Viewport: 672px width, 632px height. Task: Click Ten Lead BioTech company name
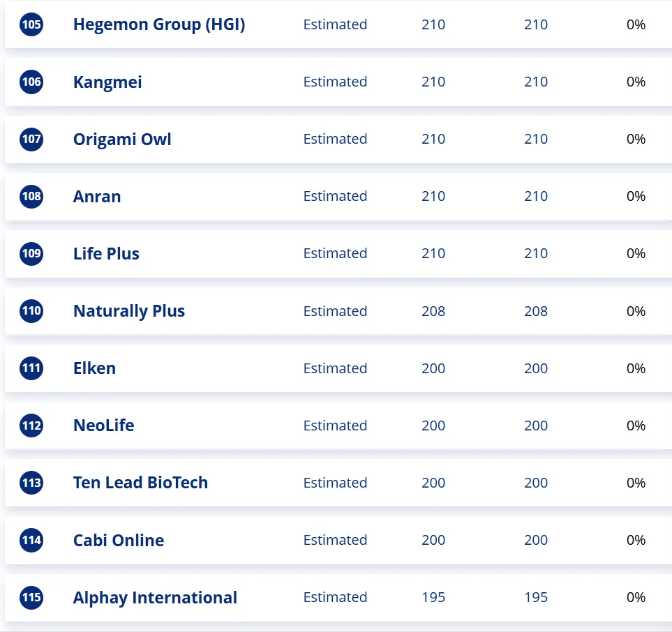pyautogui.click(x=140, y=483)
